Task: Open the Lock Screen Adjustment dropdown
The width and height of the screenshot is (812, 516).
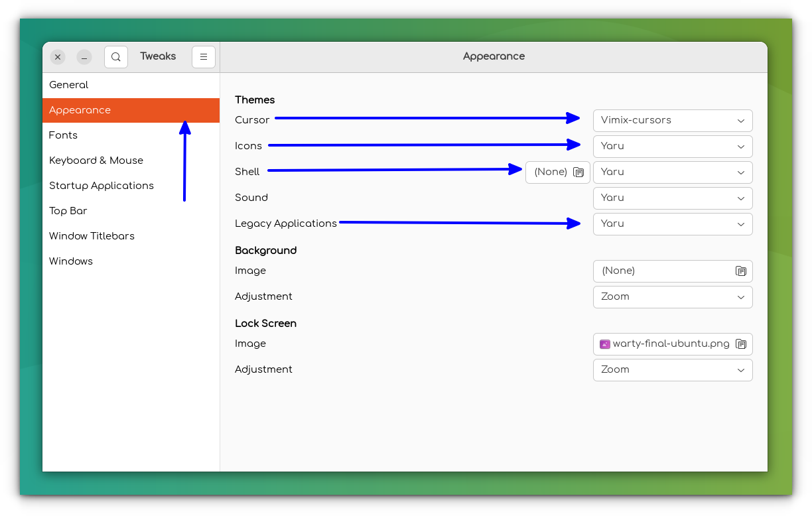Action: click(672, 369)
